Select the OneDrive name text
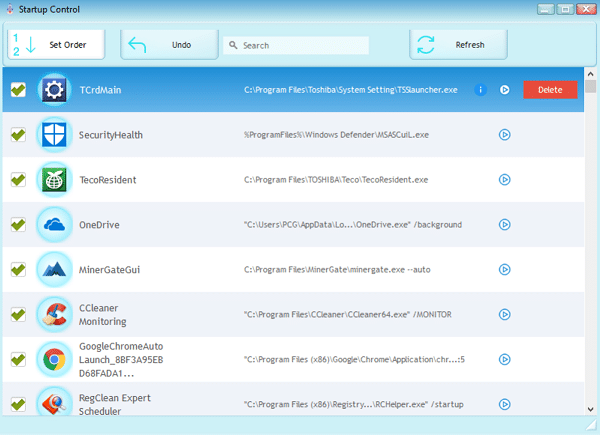 (x=99, y=225)
